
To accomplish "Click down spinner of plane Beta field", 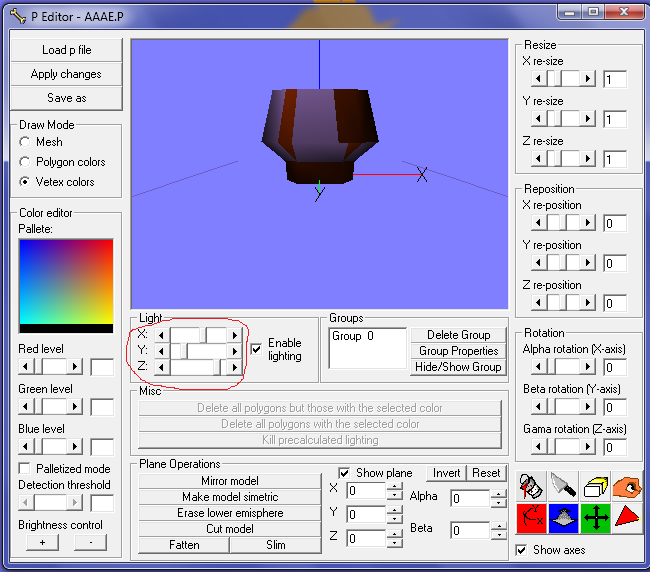I will [x=499, y=534].
